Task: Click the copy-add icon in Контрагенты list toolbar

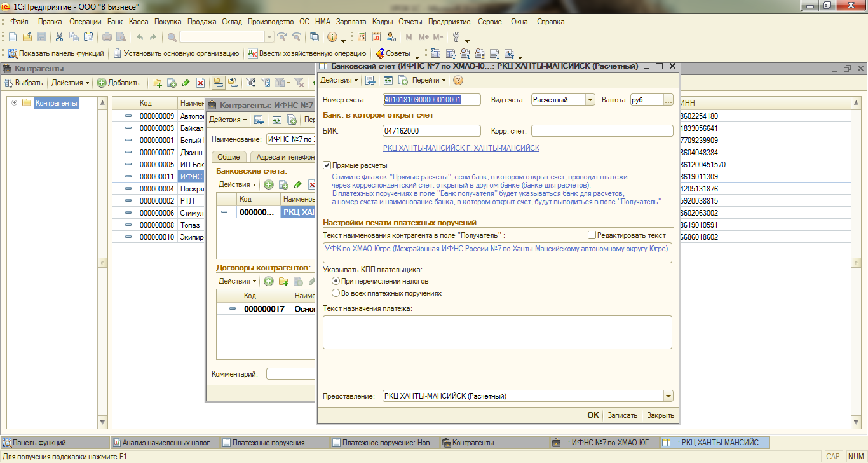Action: point(172,83)
